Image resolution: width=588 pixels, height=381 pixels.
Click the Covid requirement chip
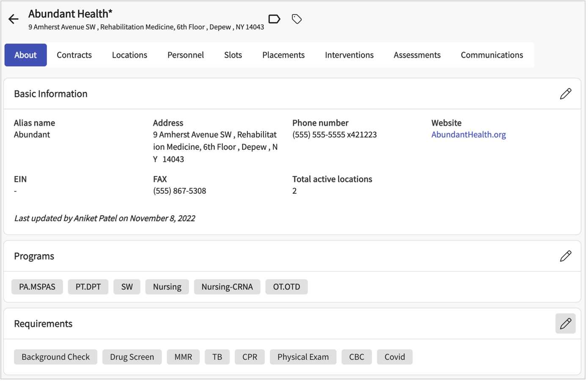[x=394, y=357]
